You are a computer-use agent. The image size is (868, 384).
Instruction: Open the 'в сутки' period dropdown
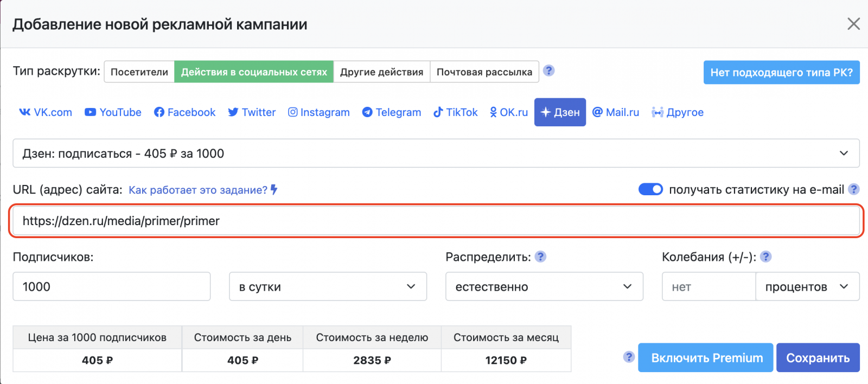(x=328, y=286)
